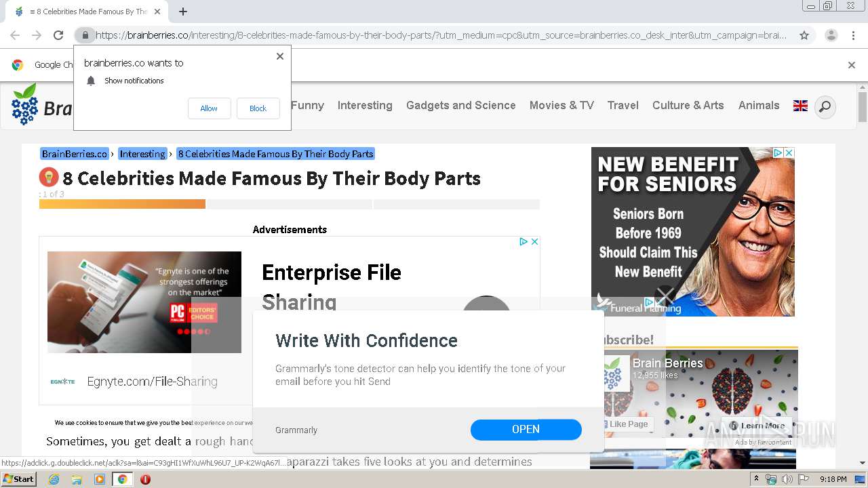The width and height of the screenshot is (868, 488).
Task: Open the volume speaker tray icon
Action: [x=787, y=479]
